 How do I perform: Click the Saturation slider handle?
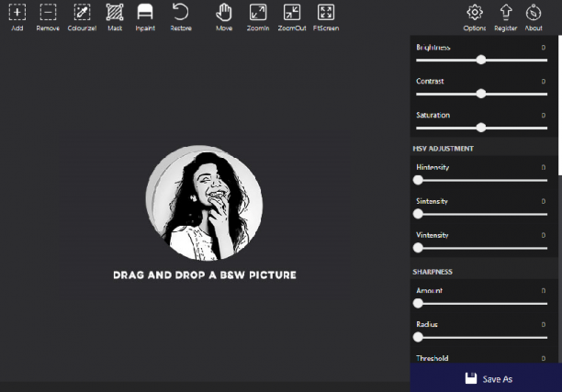click(481, 128)
